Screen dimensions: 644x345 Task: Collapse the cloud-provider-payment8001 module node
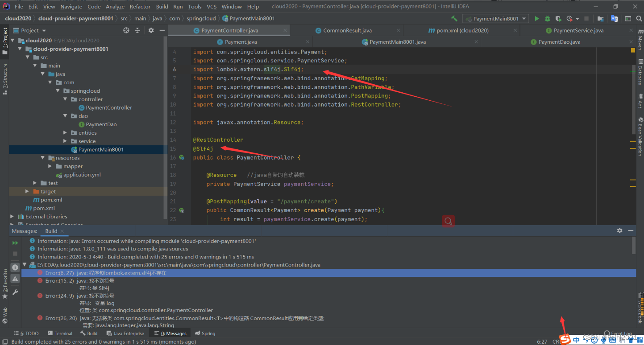21,49
